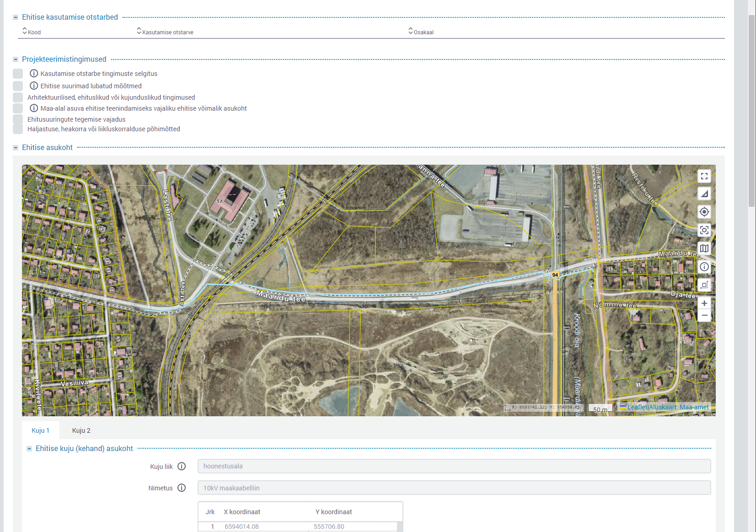Activate the map measurement ruler tool
This screenshot has height=532, width=756.
click(x=704, y=194)
